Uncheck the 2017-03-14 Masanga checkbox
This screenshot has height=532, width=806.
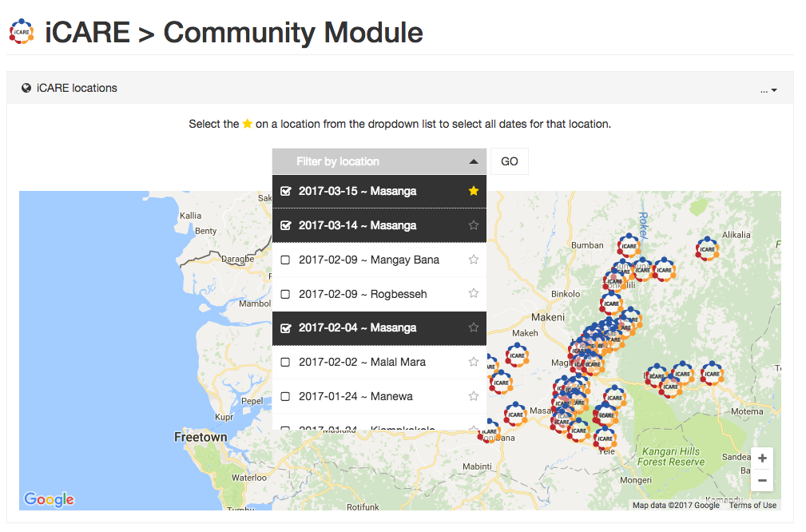point(286,225)
